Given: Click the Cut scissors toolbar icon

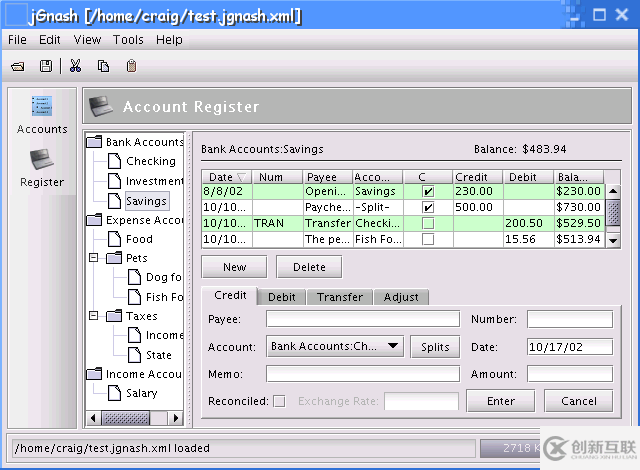Looking at the screenshot, I should click(x=75, y=66).
